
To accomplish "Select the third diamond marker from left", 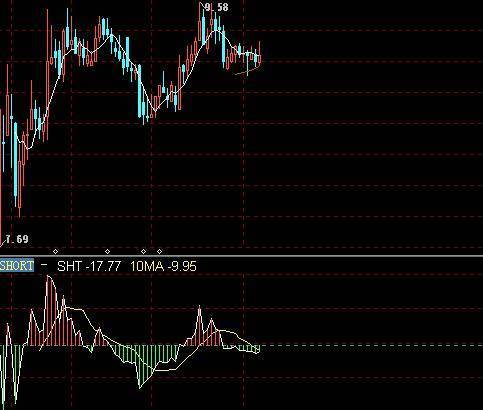I will (143, 251).
